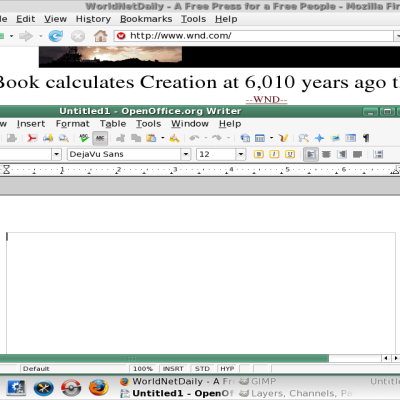
Task: Set paragraph alignment to Right
Action: pyautogui.click(x=342, y=154)
